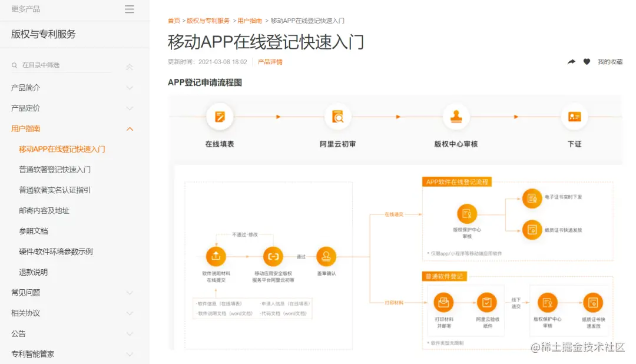Click the 不通过·修改 label in flowchart
The width and height of the screenshot is (636, 364).
[244, 234]
